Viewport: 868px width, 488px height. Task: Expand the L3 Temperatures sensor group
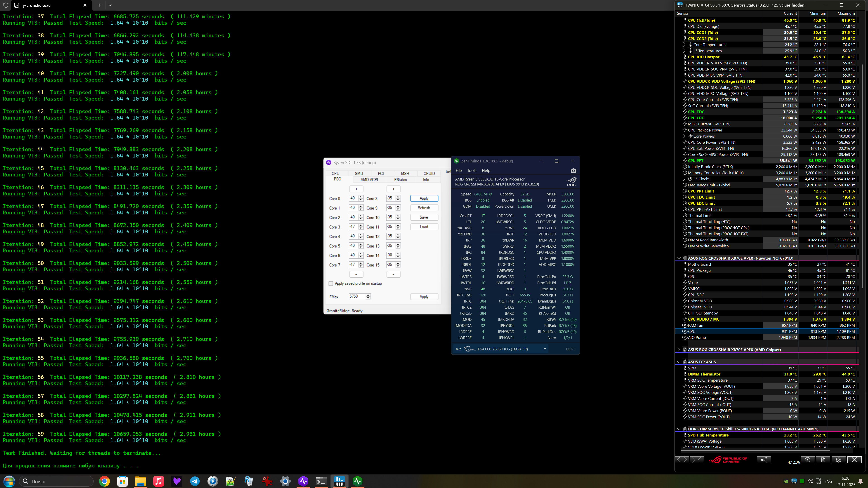point(684,51)
